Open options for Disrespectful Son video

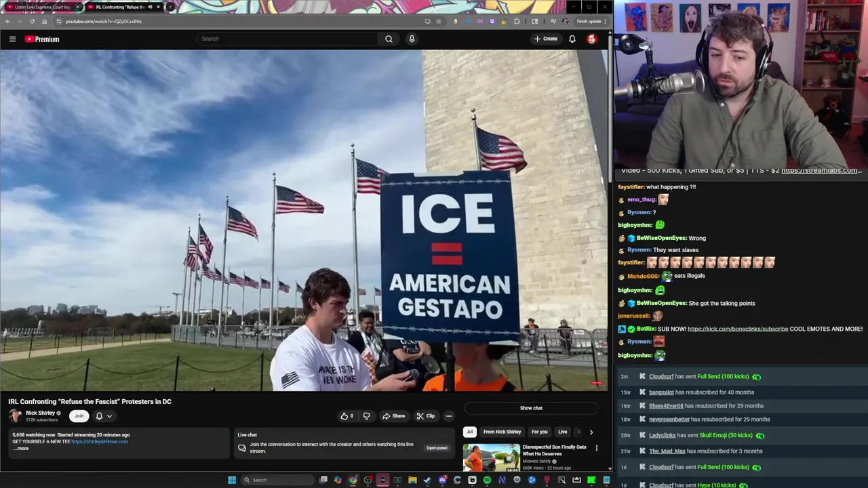click(596, 448)
